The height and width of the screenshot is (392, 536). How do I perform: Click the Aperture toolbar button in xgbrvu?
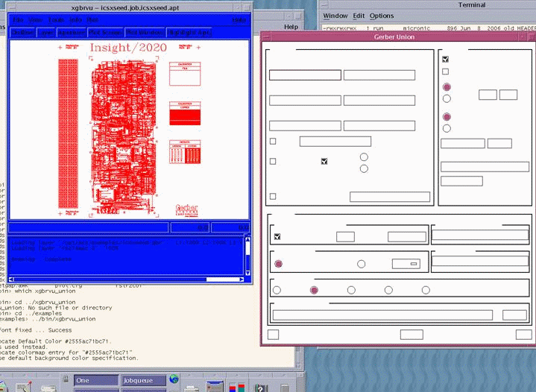71,33
